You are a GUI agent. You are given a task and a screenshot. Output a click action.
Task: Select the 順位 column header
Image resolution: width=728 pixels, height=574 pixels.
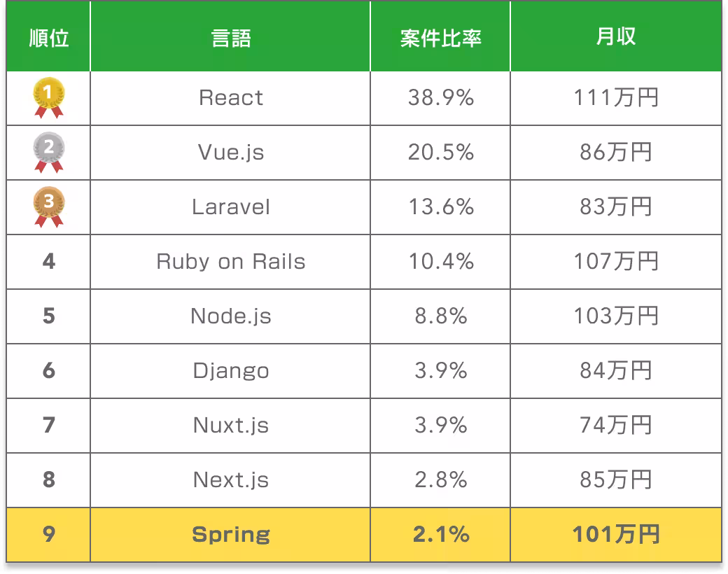click(48, 38)
